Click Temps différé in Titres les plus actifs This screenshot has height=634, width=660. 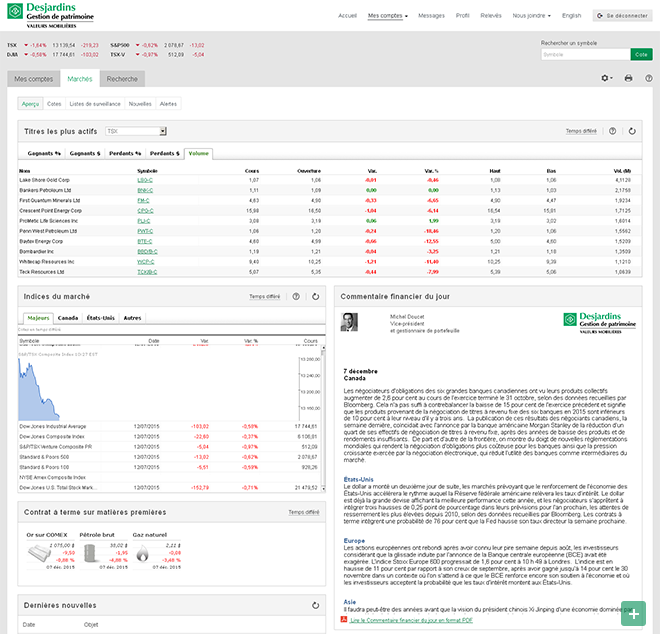click(x=581, y=131)
